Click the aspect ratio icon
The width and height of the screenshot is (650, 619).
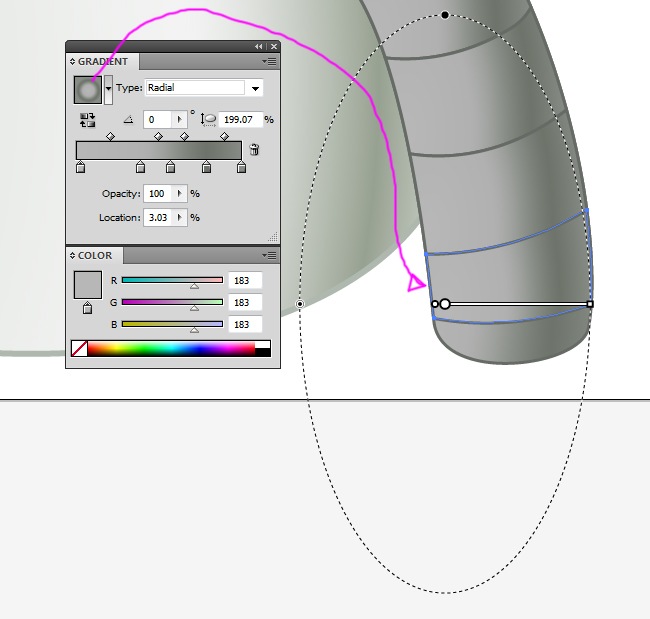click(209, 120)
